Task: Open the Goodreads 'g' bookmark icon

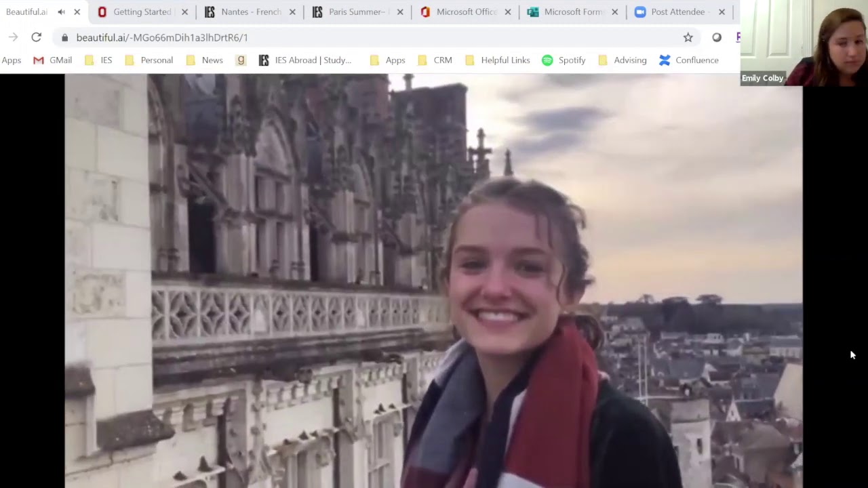Action: 241,60
